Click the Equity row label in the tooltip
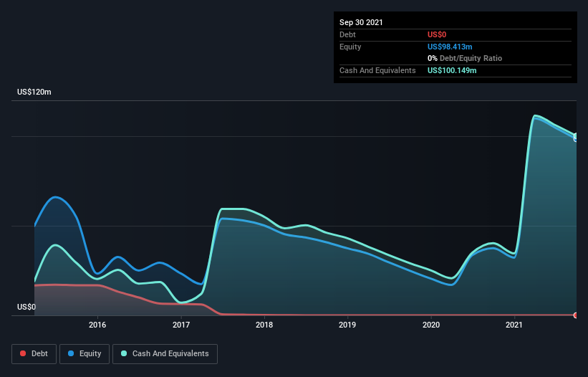Image resolution: width=588 pixels, height=377 pixels. (350, 47)
